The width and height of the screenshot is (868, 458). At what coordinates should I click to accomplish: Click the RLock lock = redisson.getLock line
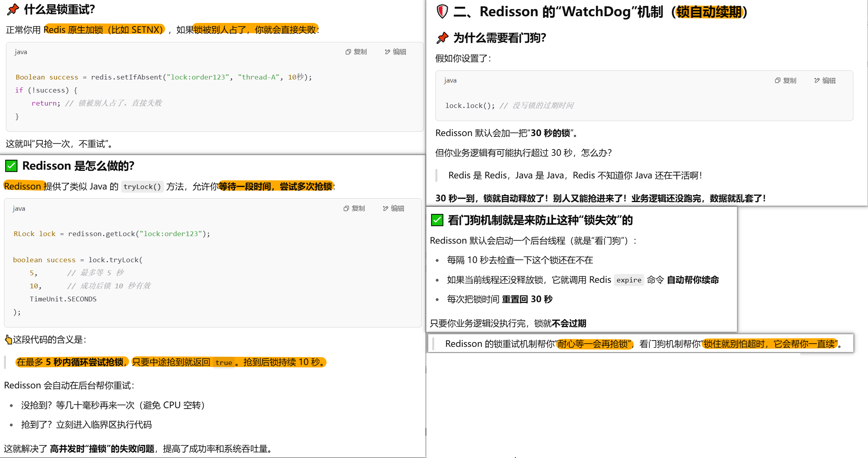click(x=112, y=234)
